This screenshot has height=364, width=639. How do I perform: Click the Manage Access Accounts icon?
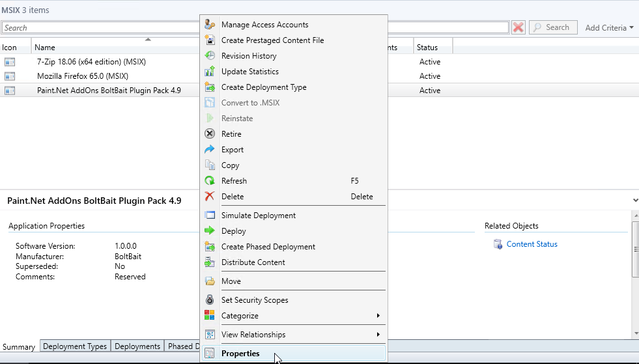click(x=209, y=25)
